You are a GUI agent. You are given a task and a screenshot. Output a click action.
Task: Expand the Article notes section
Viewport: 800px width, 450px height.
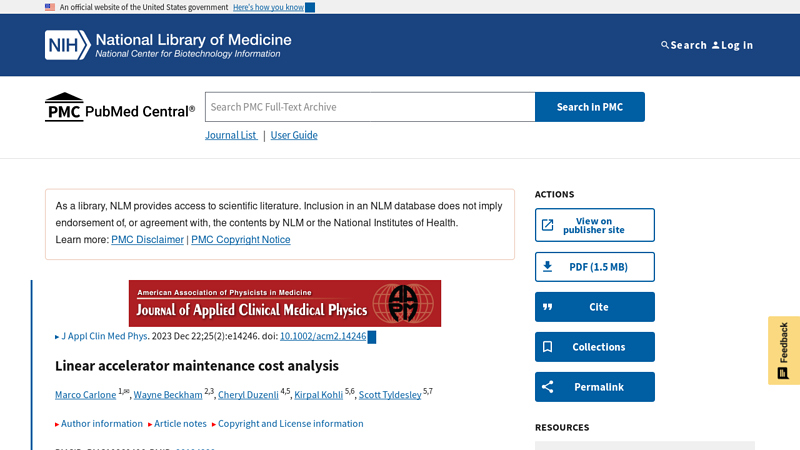(180, 424)
